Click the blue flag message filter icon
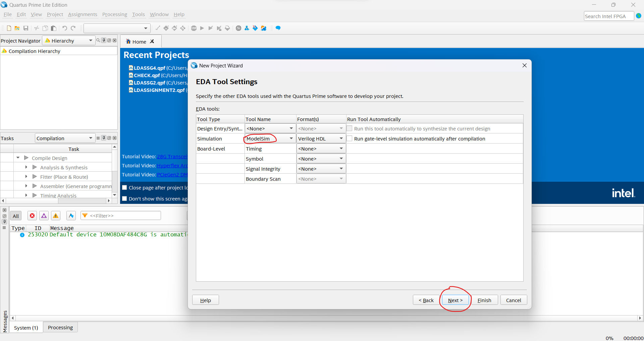Viewport: 644px width, 341px height. tap(71, 216)
